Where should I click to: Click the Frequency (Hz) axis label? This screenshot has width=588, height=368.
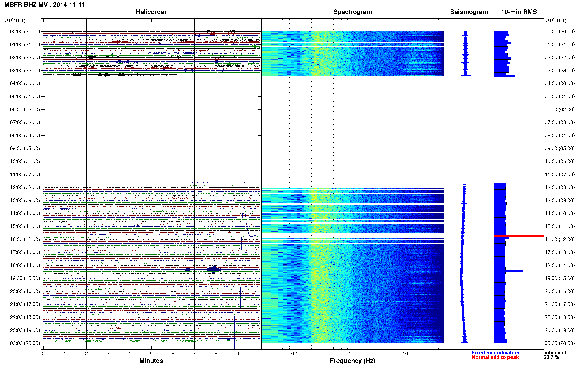pos(352,361)
